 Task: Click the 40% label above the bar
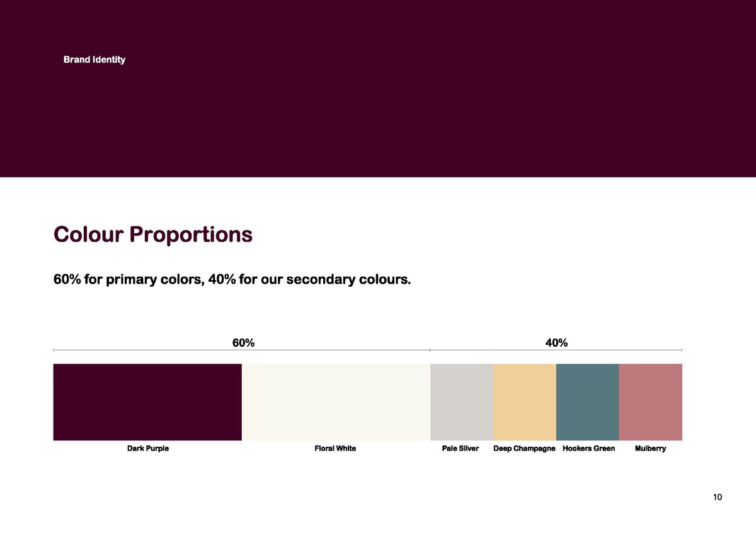pos(556,343)
